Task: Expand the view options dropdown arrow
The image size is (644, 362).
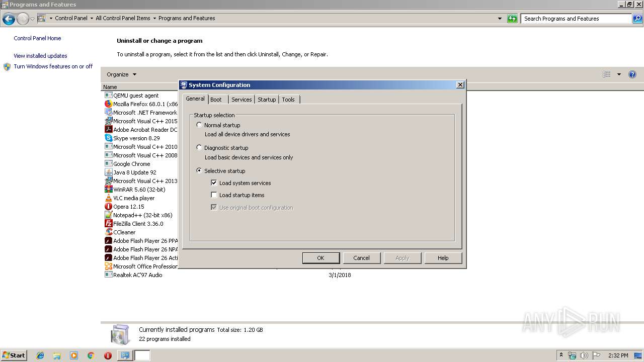Action: point(619,74)
